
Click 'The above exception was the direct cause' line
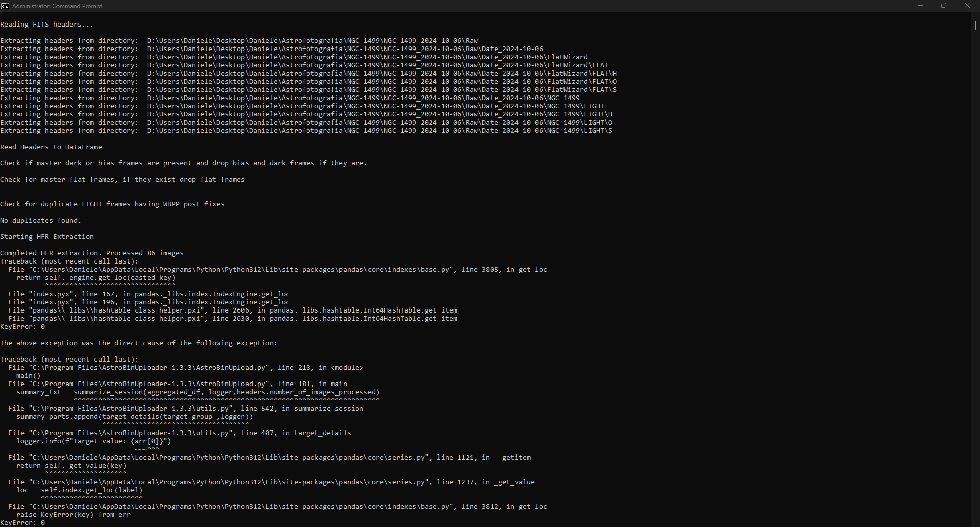139,343
